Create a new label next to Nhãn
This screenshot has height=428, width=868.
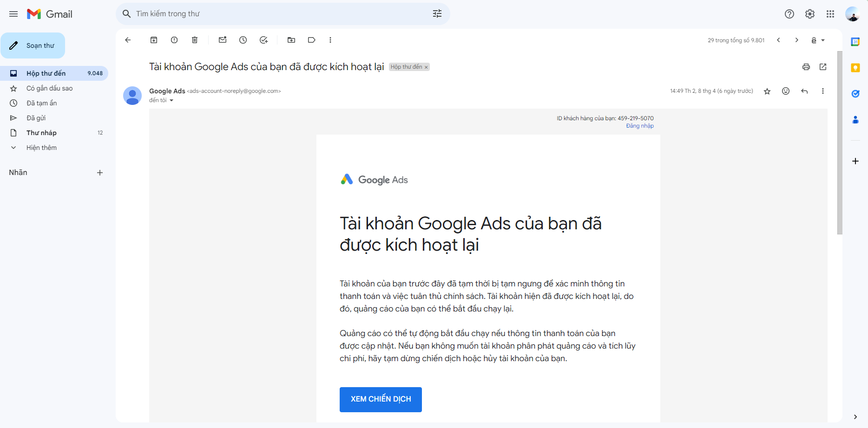[x=100, y=173]
